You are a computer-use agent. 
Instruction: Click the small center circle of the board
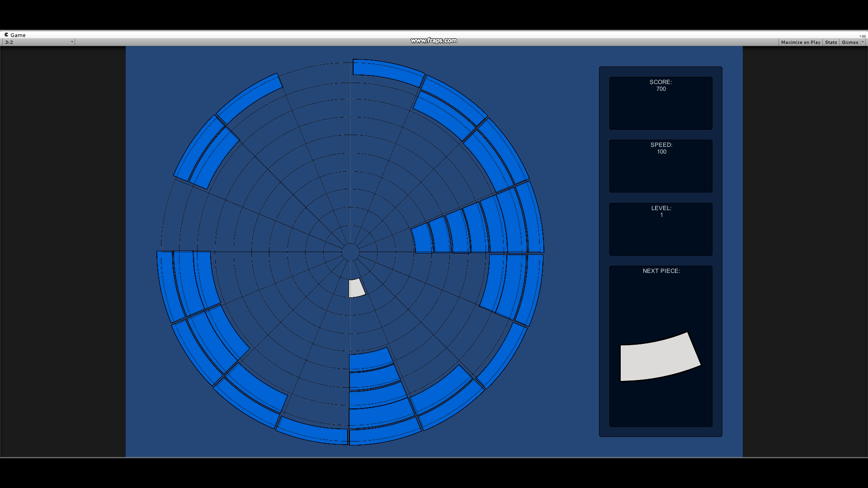pos(350,252)
